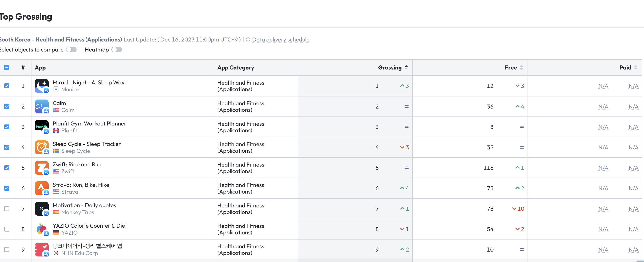644x262 pixels.
Task: Open the Planfit app icon
Action: (41, 127)
